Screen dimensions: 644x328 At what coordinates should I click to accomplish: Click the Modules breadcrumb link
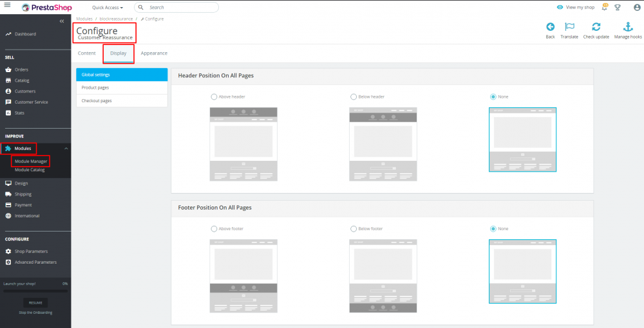click(84, 19)
